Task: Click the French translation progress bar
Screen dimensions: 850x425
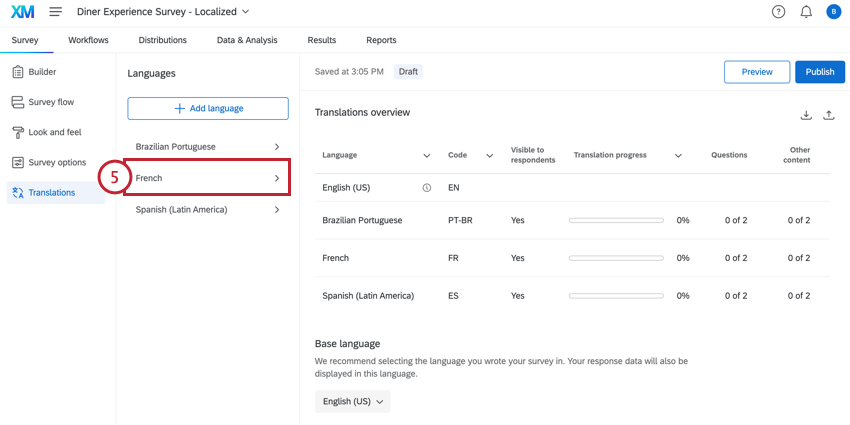Action: coord(616,258)
